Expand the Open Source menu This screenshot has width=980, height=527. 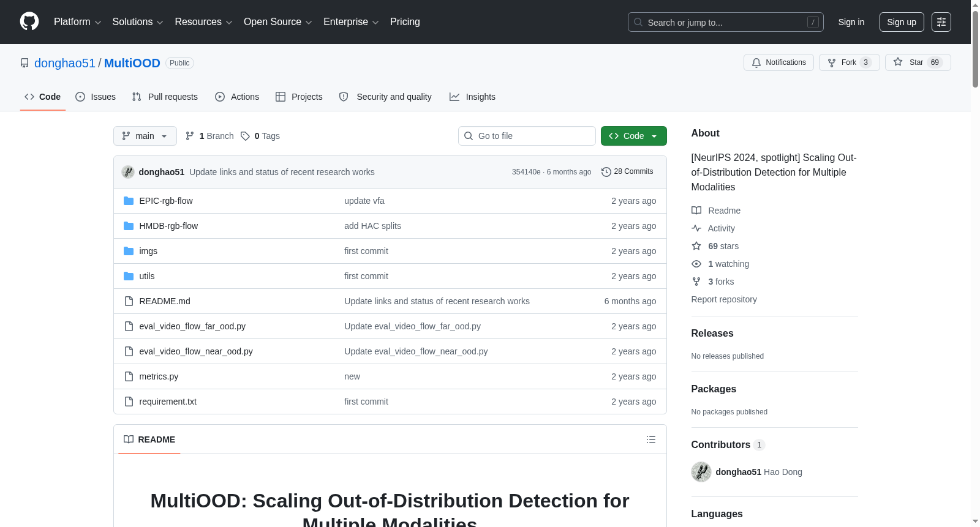point(278,22)
